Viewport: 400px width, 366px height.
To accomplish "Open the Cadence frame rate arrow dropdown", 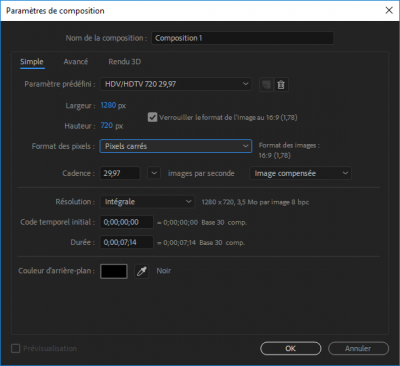I will point(154,173).
